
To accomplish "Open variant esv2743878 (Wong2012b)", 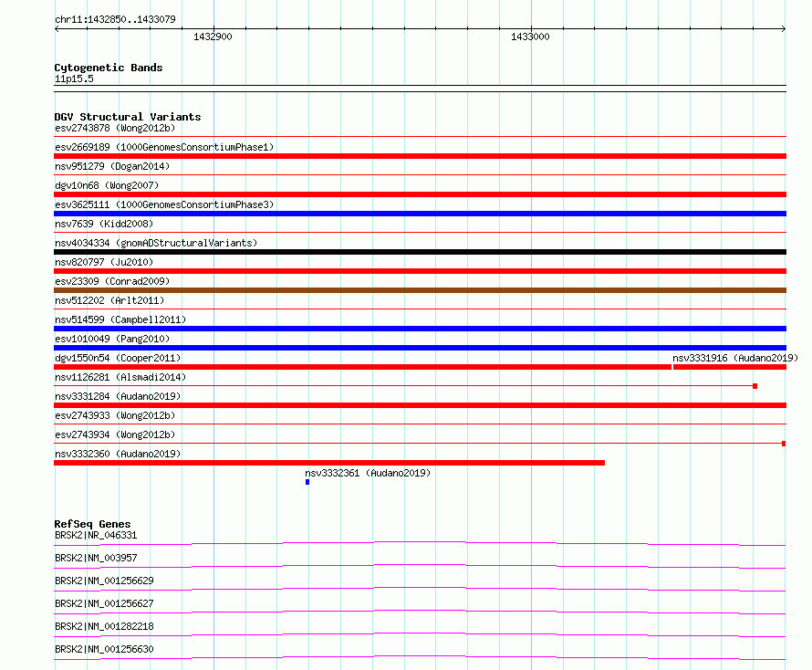I will pyautogui.click(x=115, y=128).
